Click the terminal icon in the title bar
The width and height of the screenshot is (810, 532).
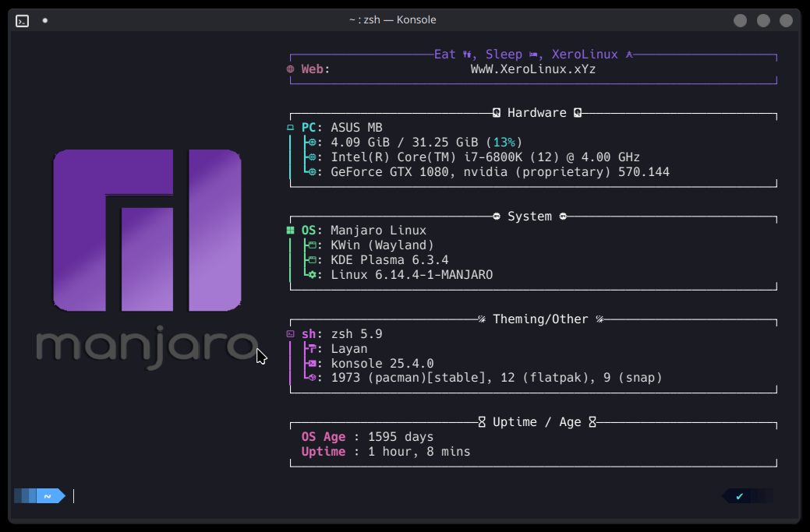point(23,21)
